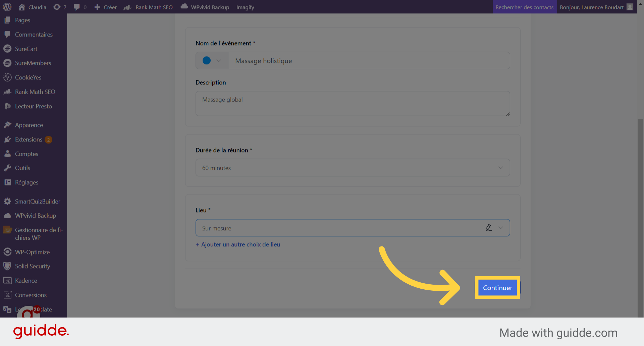Click the pencil edit icon in Lieu field
Viewport: 644px width, 346px height.
(x=488, y=228)
